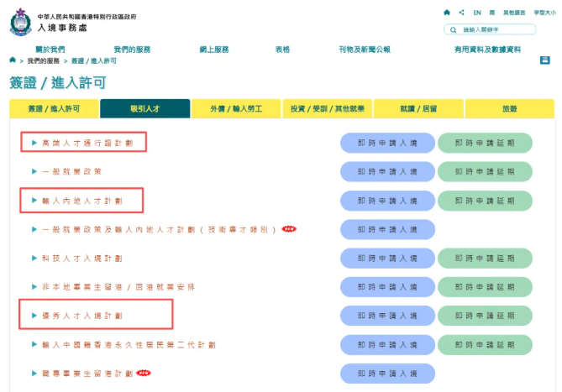Image resolution: width=562 pixels, height=392 pixels.
Task: Click the magnifier icon in the search box
Action: pyautogui.click(x=453, y=29)
